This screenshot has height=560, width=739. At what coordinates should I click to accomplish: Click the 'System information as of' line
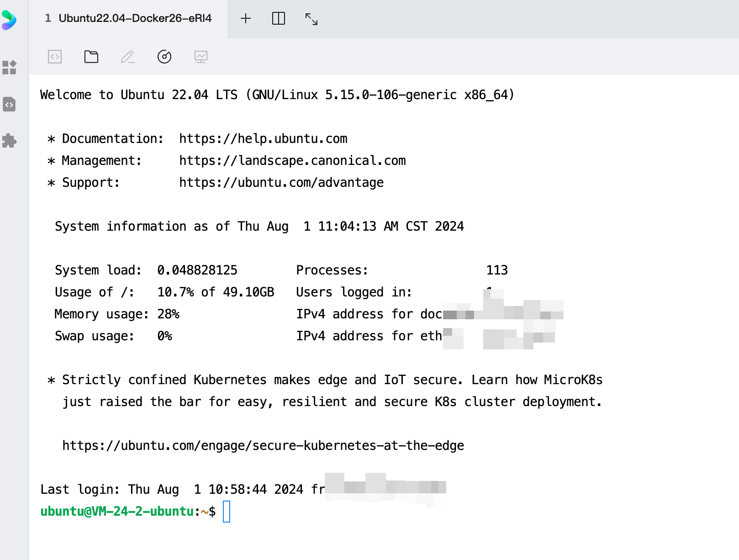click(259, 226)
